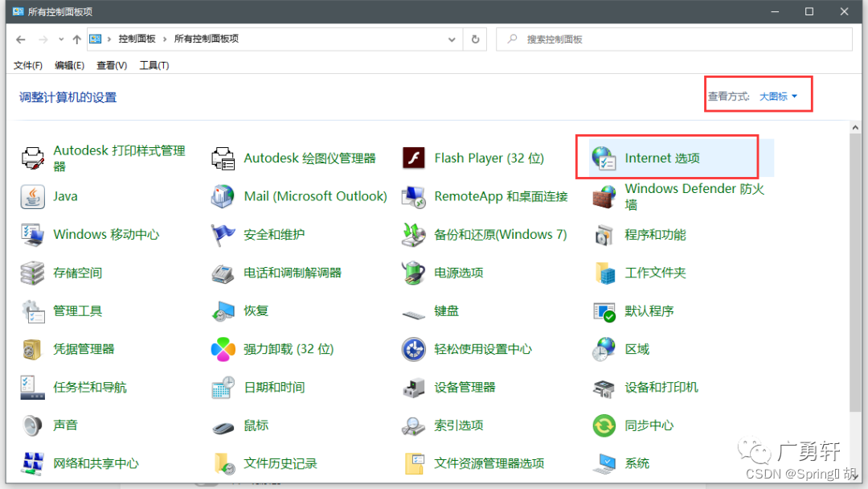
Task: Open the 区域 globe clock icon
Action: pos(604,349)
